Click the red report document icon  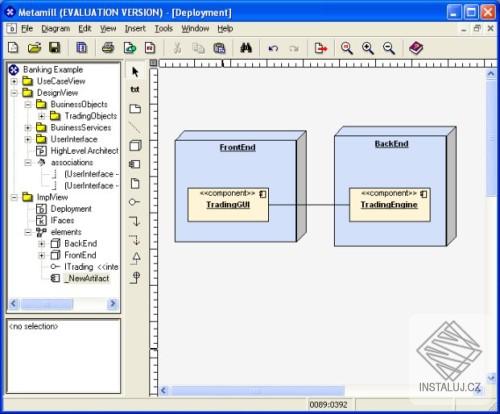150,48
